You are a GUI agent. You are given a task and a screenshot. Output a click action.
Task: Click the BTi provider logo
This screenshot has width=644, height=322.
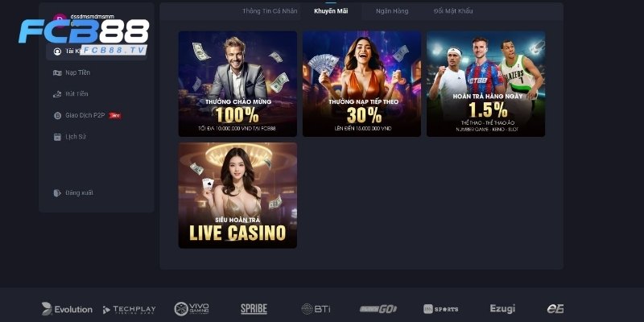[316, 309]
